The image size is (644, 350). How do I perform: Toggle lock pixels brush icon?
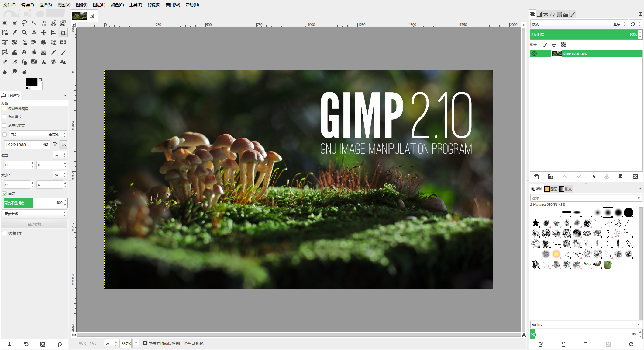pyautogui.click(x=545, y=45)
